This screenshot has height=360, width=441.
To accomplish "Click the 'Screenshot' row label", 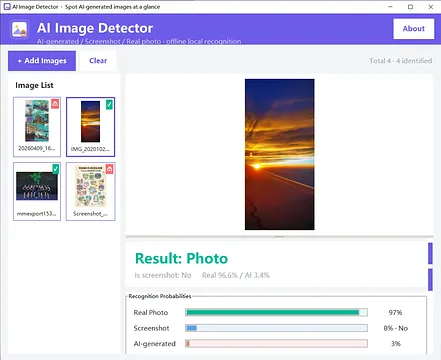I will click(151, 328).
